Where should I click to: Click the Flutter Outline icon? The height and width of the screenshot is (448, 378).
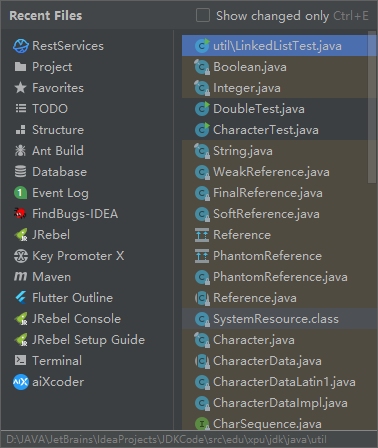point(21,298)
